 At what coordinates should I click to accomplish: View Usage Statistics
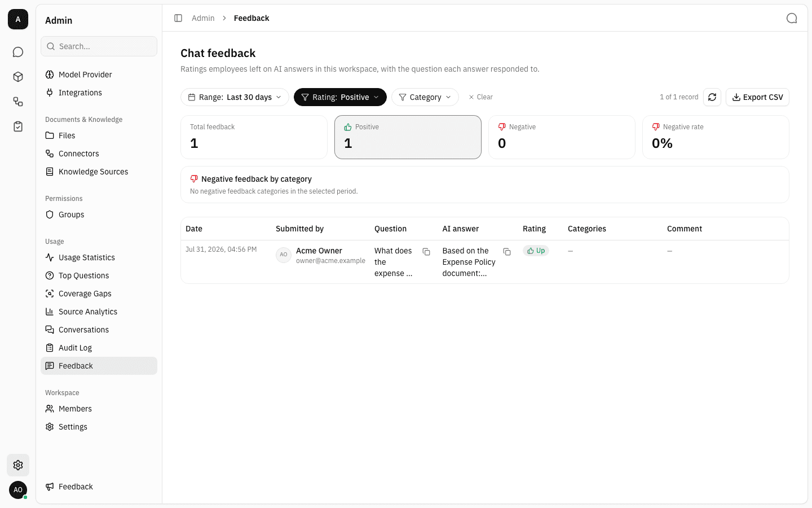[99, 257]
